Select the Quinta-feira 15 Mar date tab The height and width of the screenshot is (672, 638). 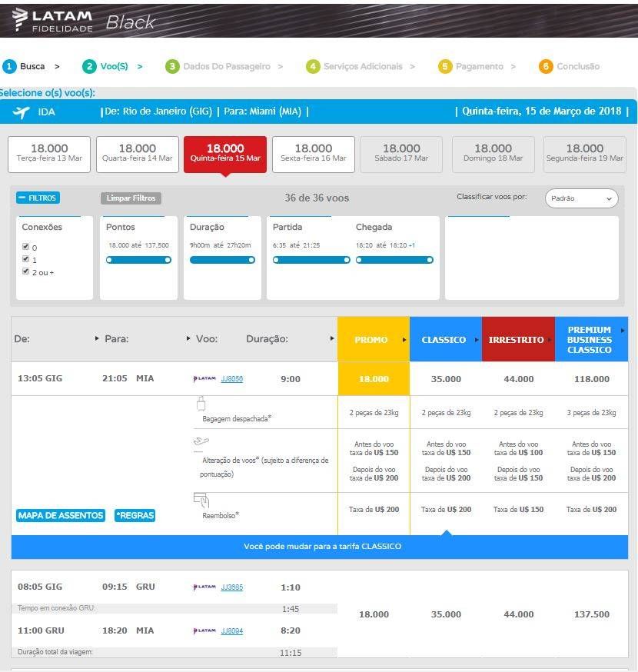pyautogui.click(x=225, y=155)
